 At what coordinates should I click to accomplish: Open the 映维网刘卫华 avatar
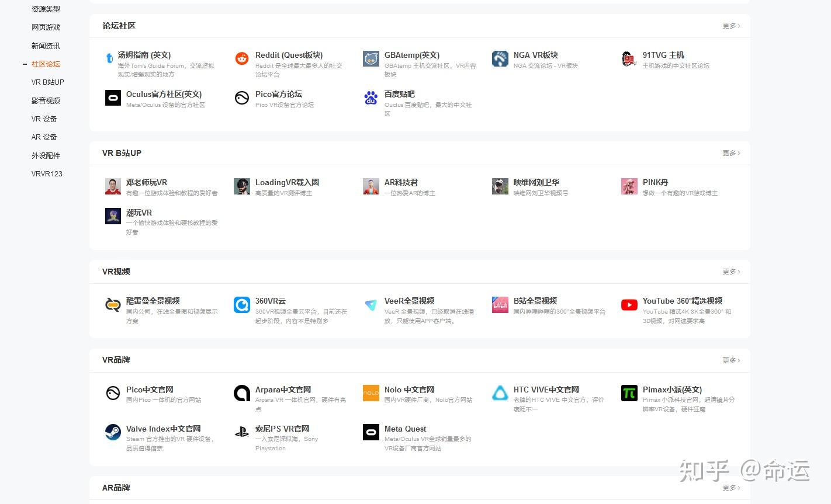point(500,186)
